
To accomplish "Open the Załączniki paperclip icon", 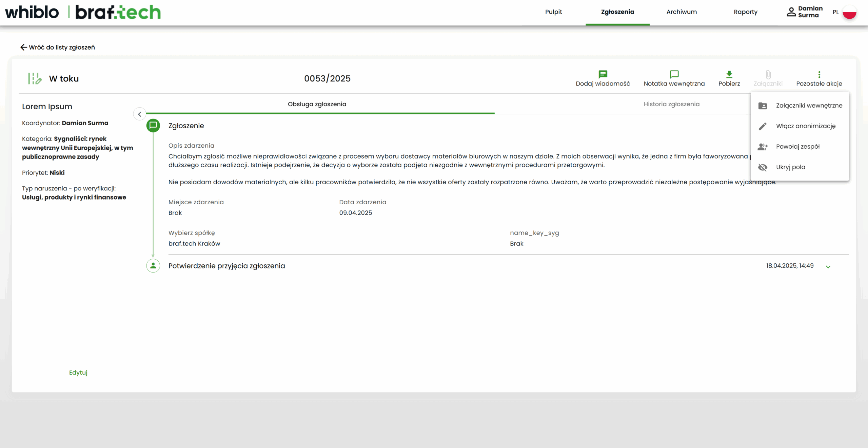I will click(768, 74).
